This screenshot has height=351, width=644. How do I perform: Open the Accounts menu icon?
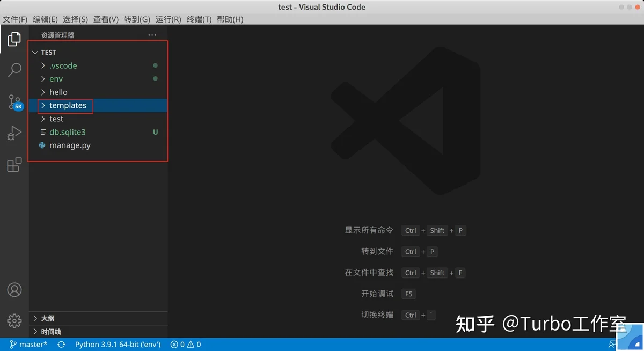pyautogui.click(x=14, y=290)
